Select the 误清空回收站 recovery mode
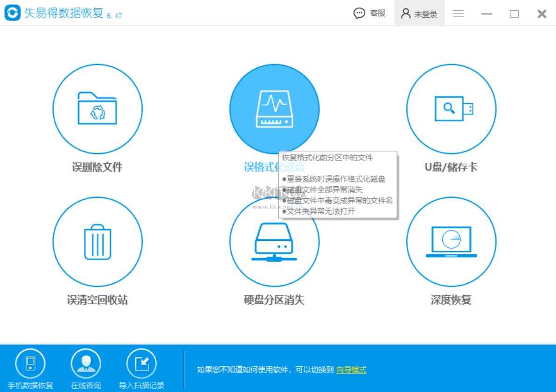The image size is (556, 392). (97, 241)
